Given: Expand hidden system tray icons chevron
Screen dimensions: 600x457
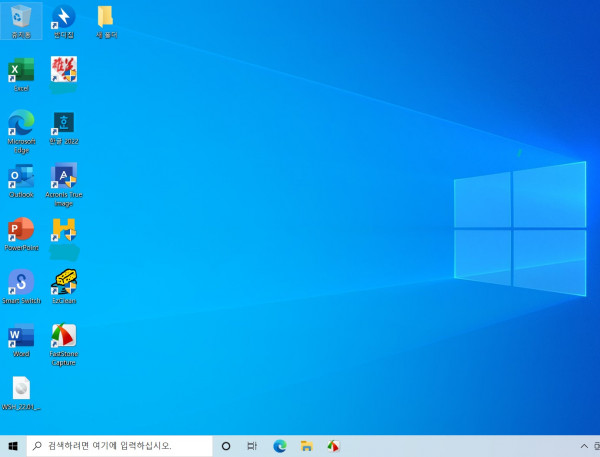Looking at the screenshot, I should coord(584,446).
